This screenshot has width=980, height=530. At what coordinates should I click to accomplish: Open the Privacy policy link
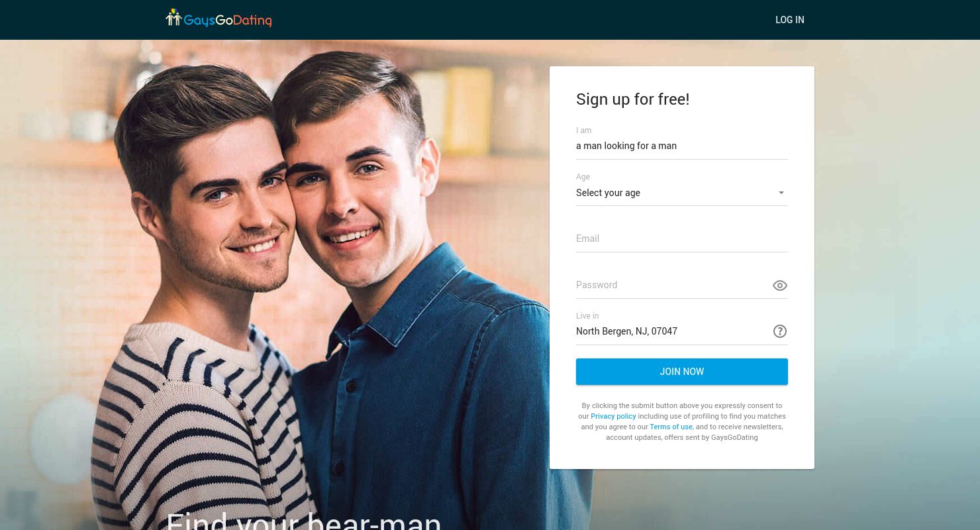pyautogui.click(x=613, y=416)
